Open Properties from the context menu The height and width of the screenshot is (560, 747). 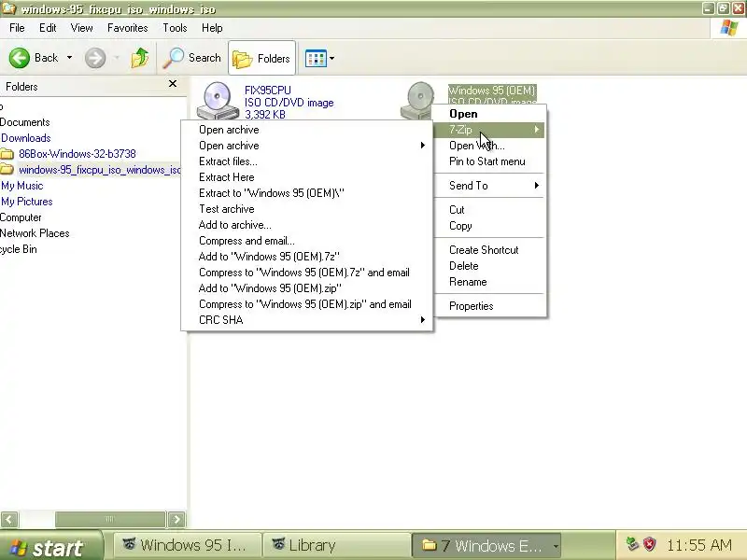(489, 306)
